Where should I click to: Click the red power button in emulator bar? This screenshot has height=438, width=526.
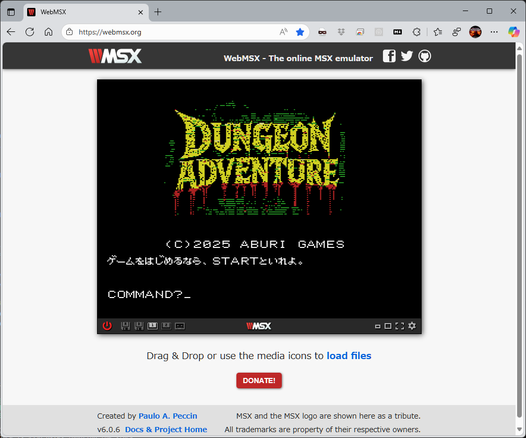[107, 326]
